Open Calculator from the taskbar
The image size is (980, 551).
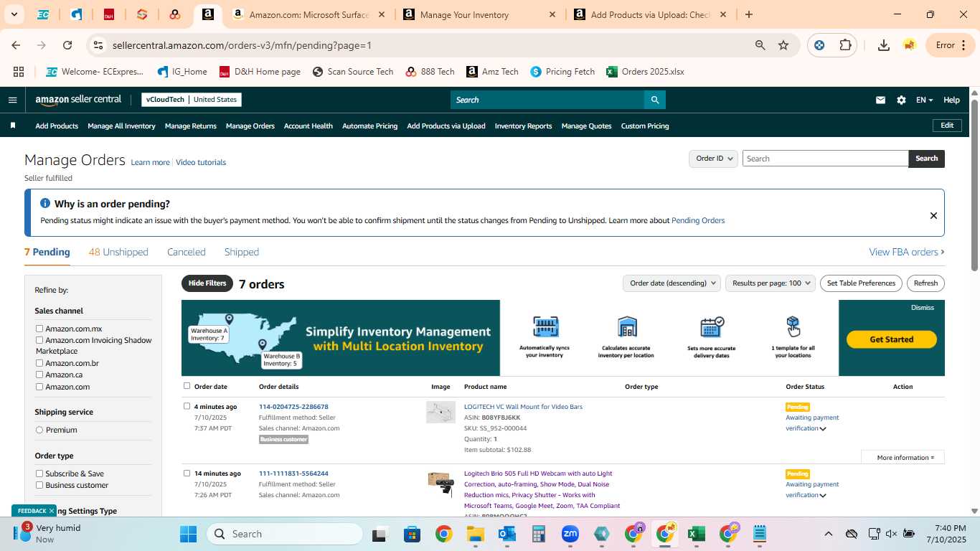tap(539, 534)
